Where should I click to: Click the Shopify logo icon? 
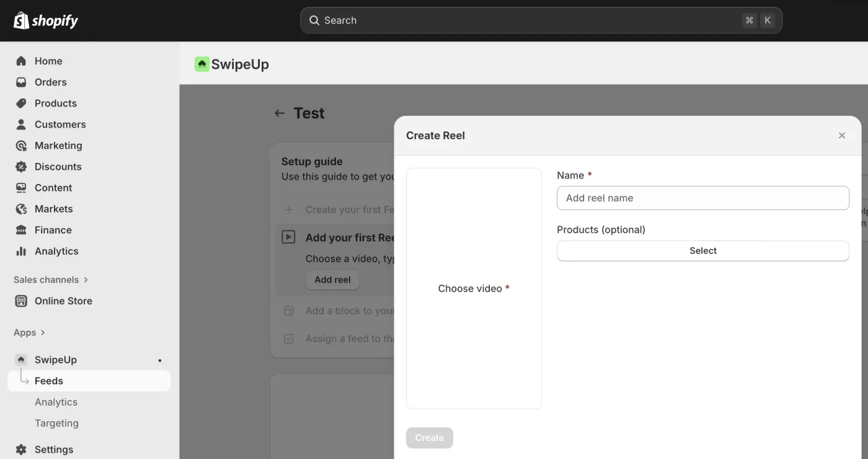pos(22,20)
